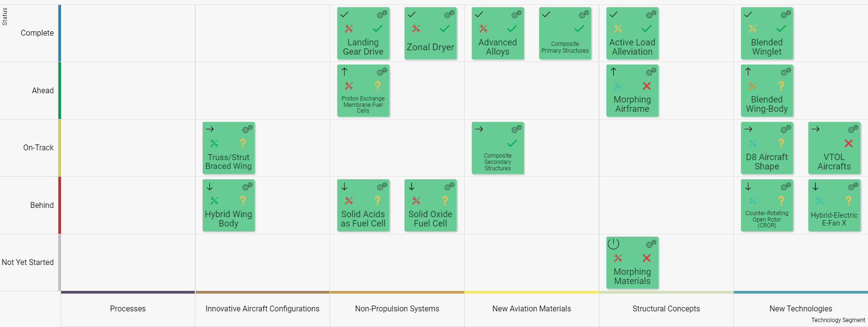This screenshot has width=868, height=327.
Task: Click the "Technology Segment" axis title
Action: pos(838,320)
